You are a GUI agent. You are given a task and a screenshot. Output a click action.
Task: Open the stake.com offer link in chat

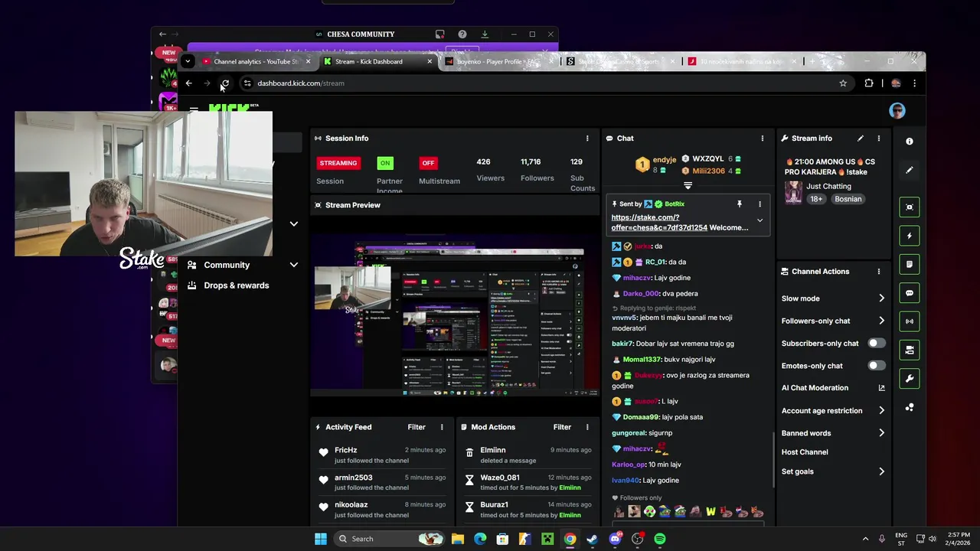(659, 223)
